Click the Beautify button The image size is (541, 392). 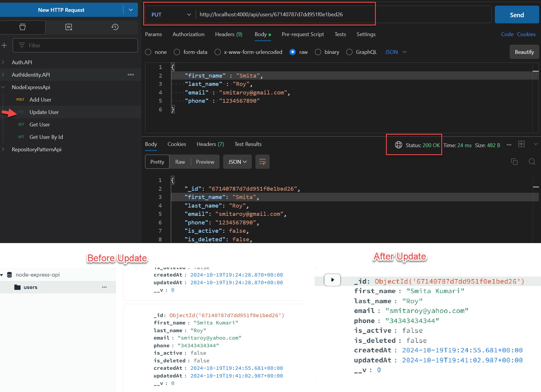pyautogui.click(x=524, y=52)
